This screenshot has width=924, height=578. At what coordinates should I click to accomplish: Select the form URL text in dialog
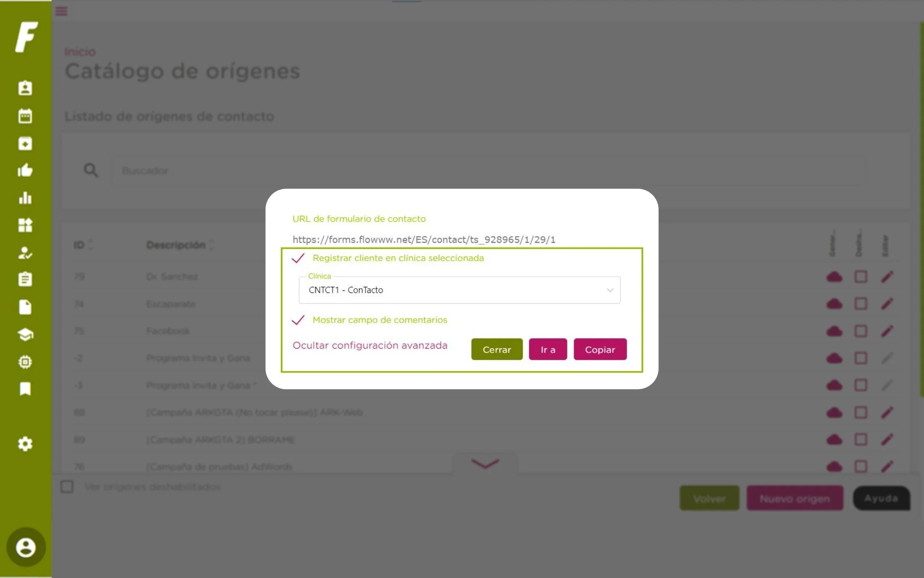pos(424,240)
